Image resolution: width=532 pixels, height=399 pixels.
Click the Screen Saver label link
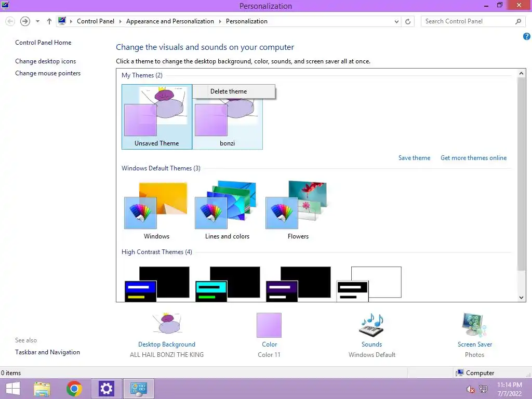point(475,344)
